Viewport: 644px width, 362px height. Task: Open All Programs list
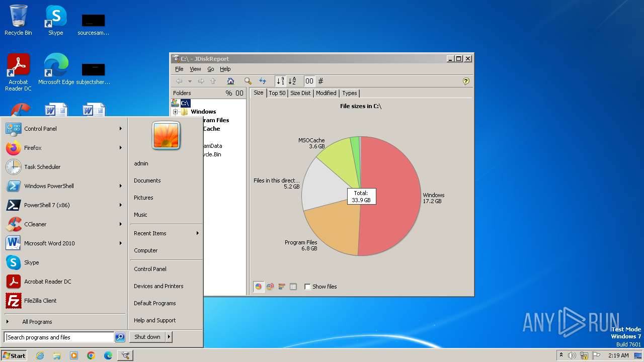click(x=37, y=322)
